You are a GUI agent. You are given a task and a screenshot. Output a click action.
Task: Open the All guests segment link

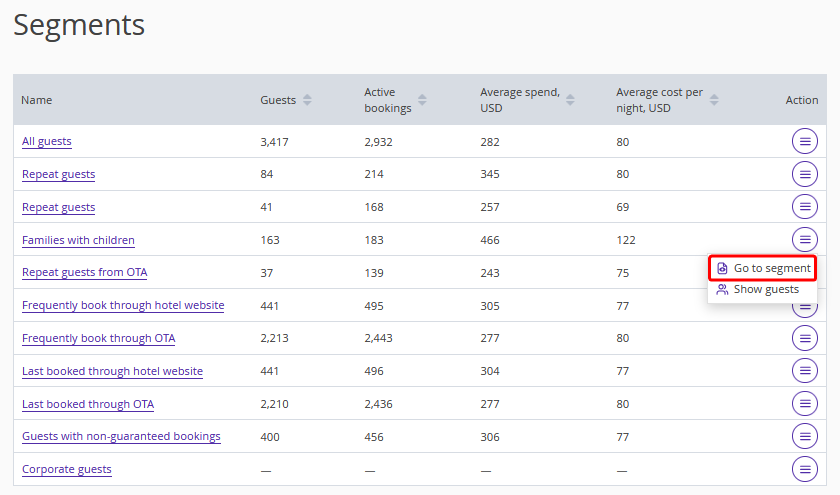(47, 142)
